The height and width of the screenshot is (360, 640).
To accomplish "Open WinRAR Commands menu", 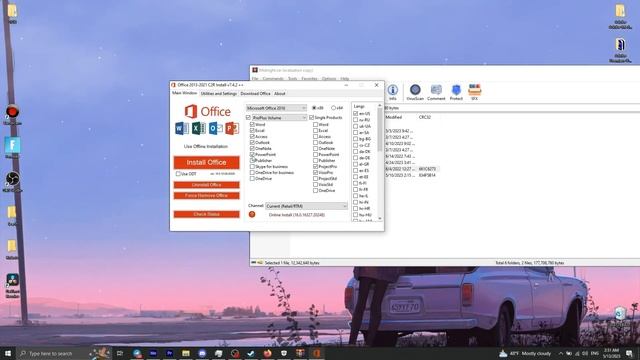I will (x=273, y=78).
